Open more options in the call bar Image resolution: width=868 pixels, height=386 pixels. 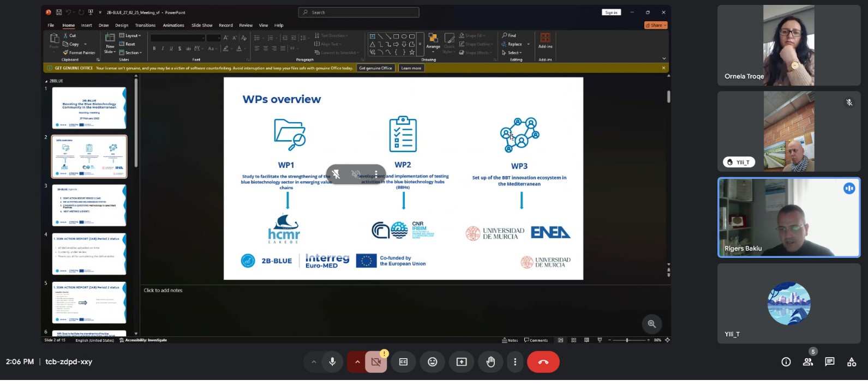point(515,362)
